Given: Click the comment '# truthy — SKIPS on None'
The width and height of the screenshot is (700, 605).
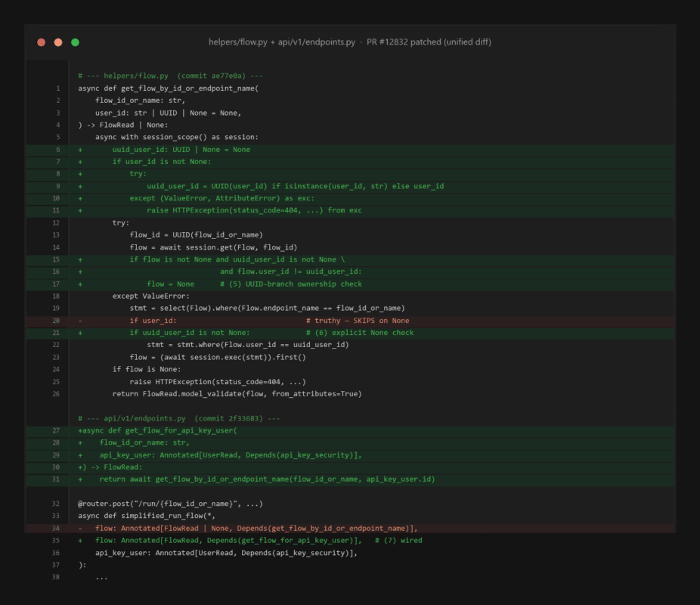Looking at the screenshot, I should tap(358, 321).
